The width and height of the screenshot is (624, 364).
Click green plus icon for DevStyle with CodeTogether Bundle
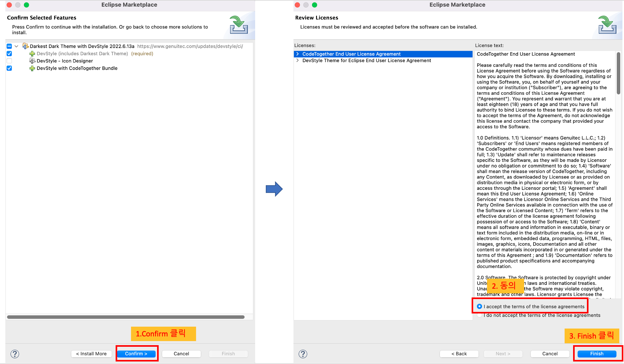pos(32,68)
